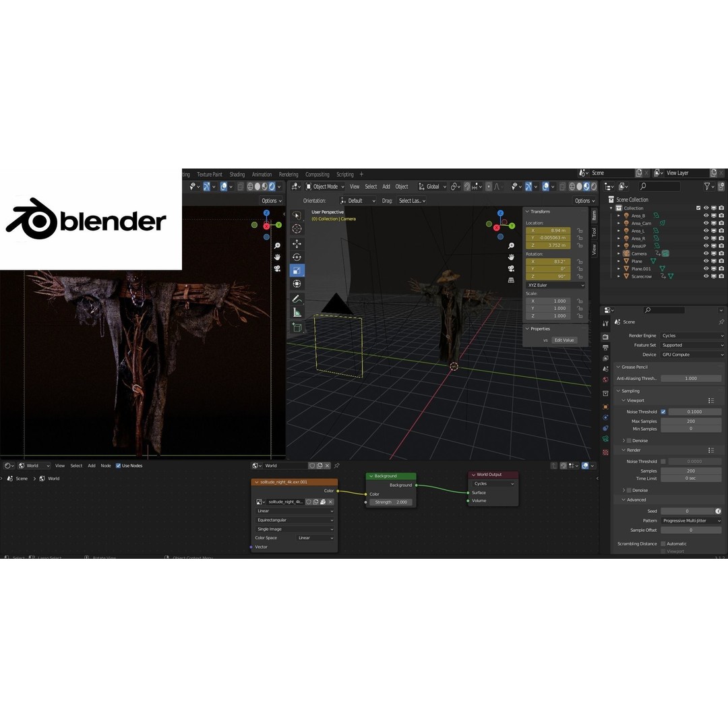Click the Camera object icon in outliner
This screenshot has width=728, height=728.
tap(626, 253)
